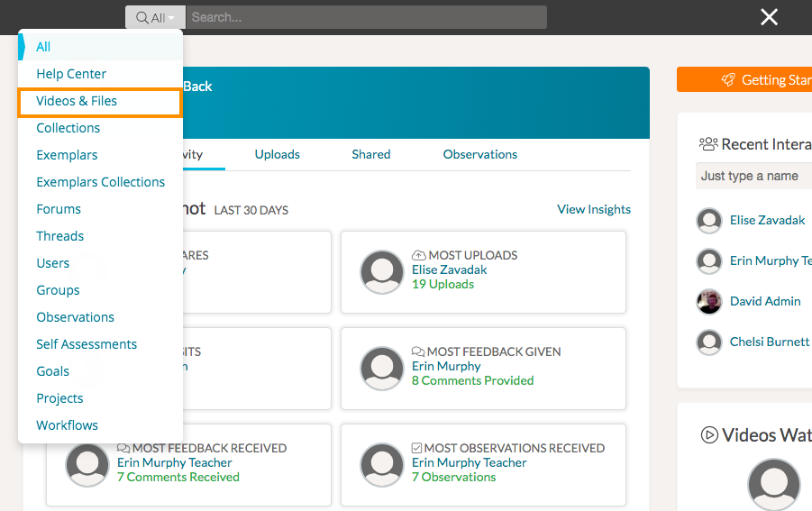Click avatar in Most Feedback Given card
This screenshot has height=511, width=812.
[x=382, y=368]
